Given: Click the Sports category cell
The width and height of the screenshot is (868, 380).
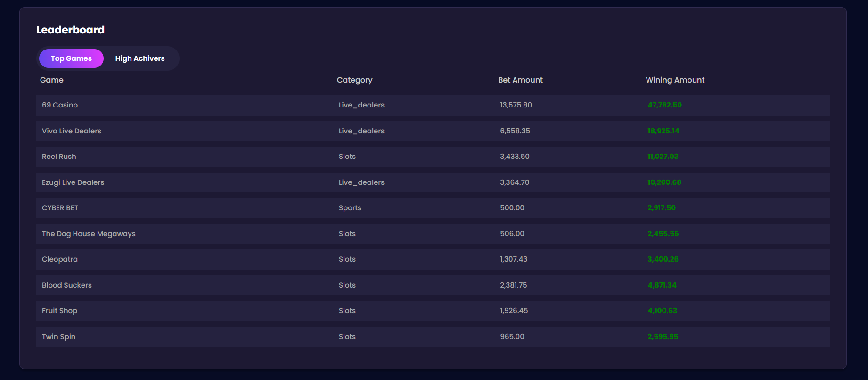Looking at the screenshot, I should pos(350,208).
